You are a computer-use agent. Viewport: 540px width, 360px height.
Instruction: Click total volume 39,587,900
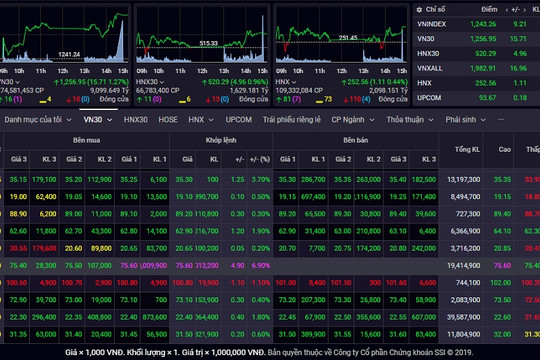[464, 317]
